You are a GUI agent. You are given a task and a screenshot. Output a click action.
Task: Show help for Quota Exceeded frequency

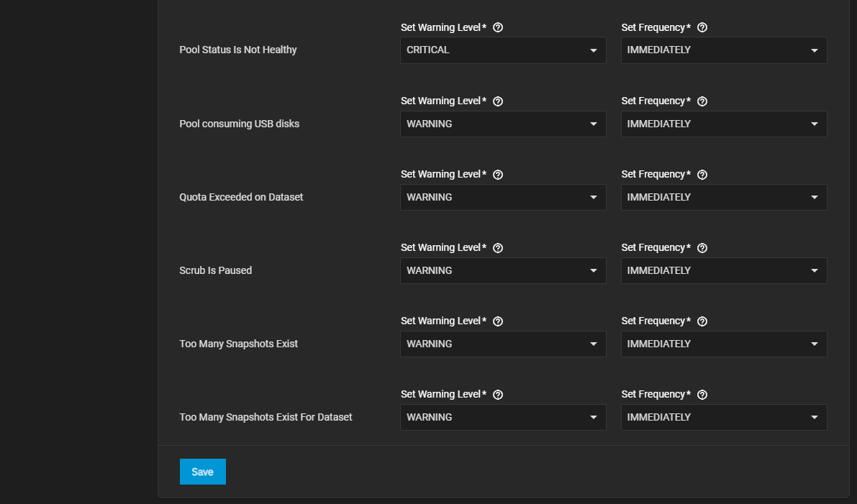pos(702,175)
